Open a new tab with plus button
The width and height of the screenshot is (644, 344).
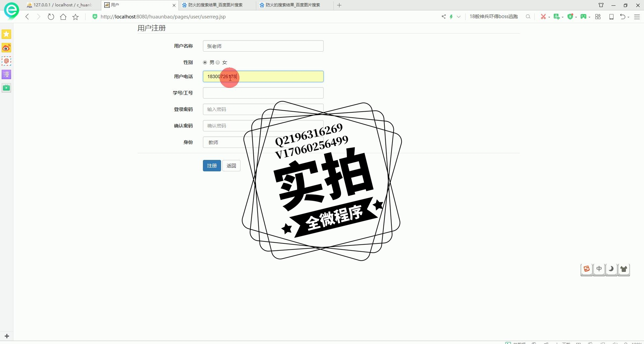click(x=339, y=5)
